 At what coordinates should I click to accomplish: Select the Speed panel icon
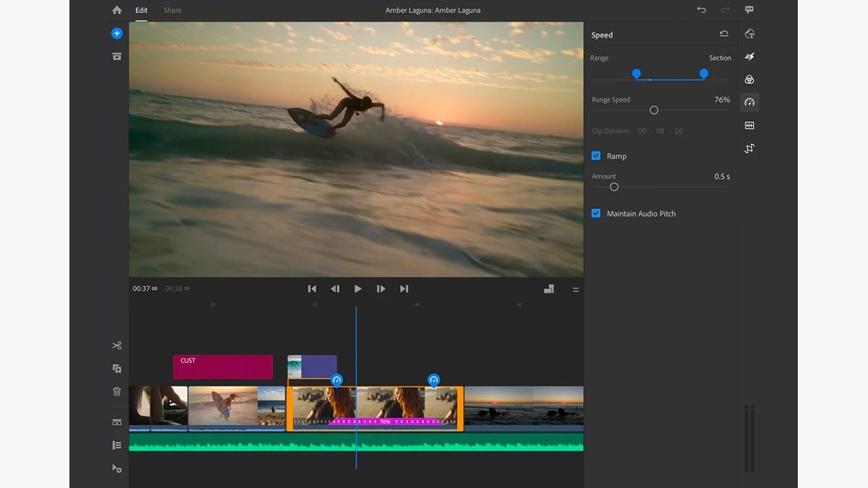(749, 102)
